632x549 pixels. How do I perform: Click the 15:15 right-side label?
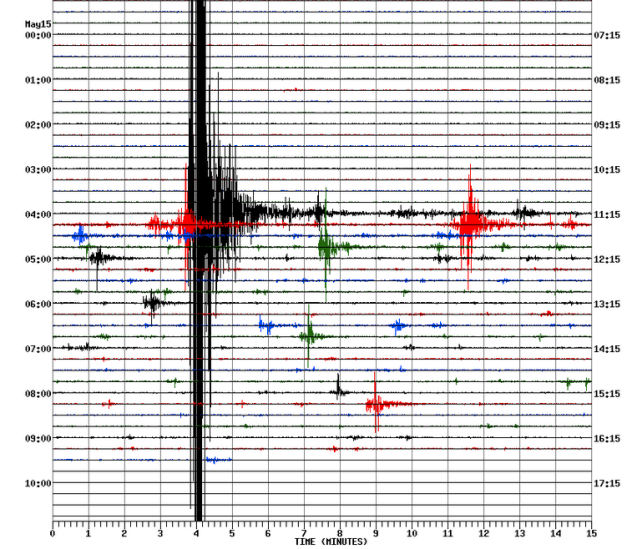point(607,393)
